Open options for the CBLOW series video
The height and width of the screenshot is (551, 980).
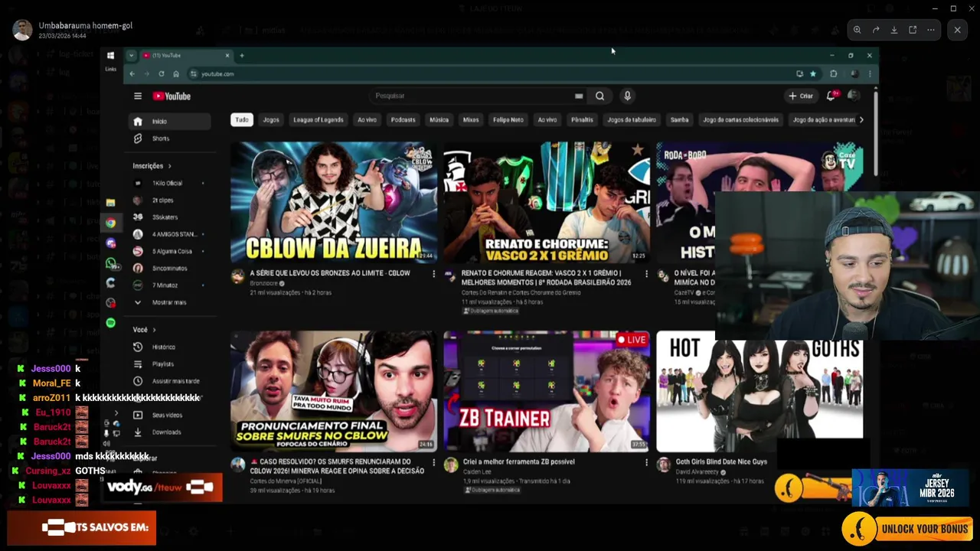433,274
